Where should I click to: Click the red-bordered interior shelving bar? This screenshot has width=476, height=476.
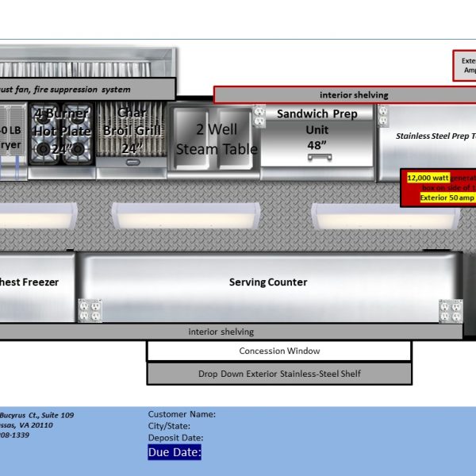click(345, 95)
